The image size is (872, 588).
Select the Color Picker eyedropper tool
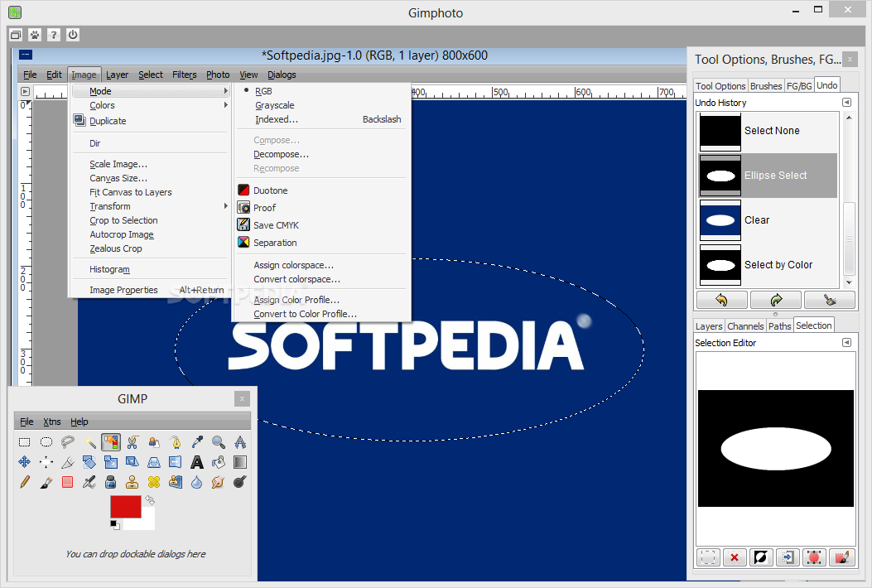[x=197, y=442]
